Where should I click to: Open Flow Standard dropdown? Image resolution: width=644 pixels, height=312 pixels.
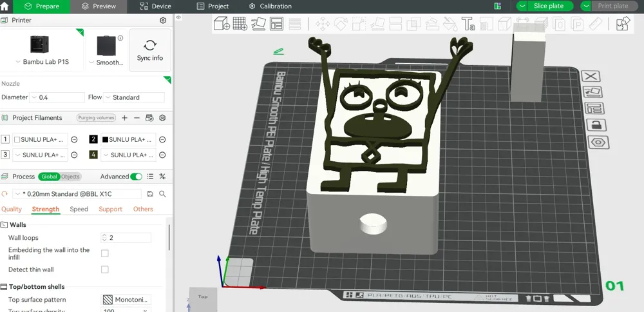click(x=134, y=97)
